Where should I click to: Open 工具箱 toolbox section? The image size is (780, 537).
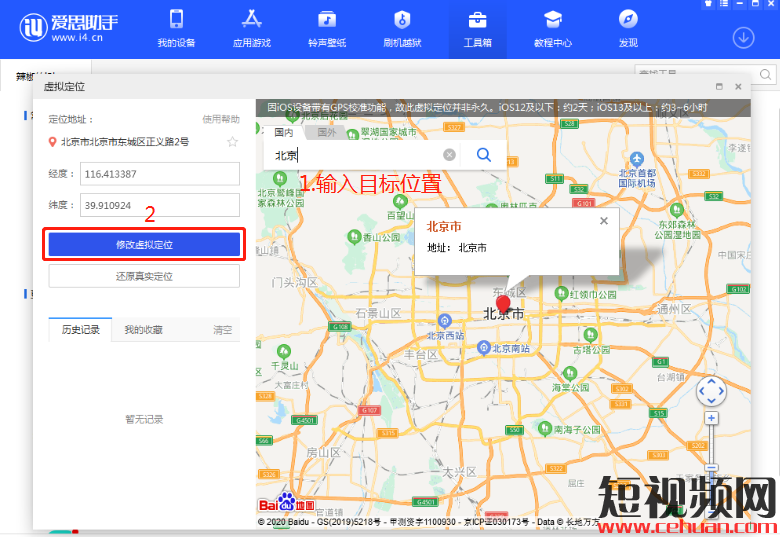click(478, 28)
